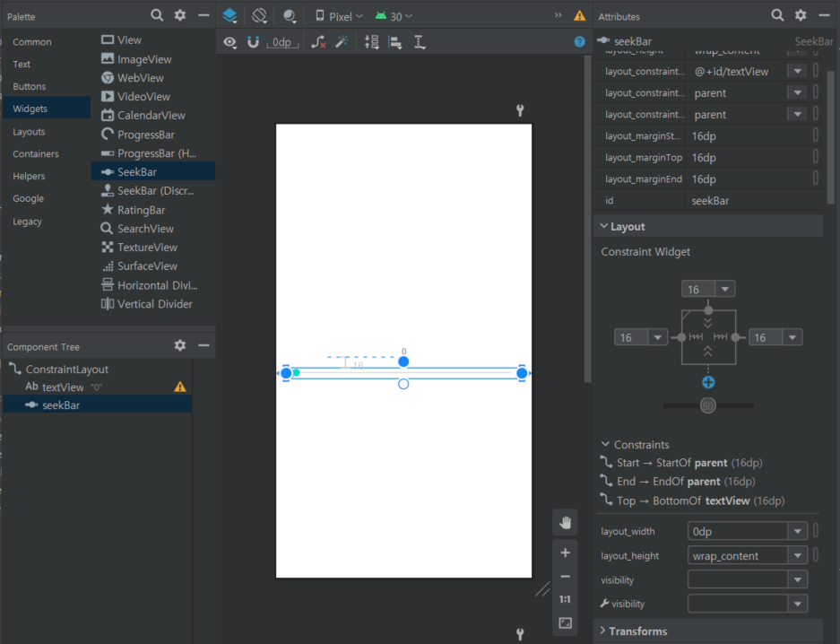Open Align options icon
840x644 pixels.
tap(395, 42)
